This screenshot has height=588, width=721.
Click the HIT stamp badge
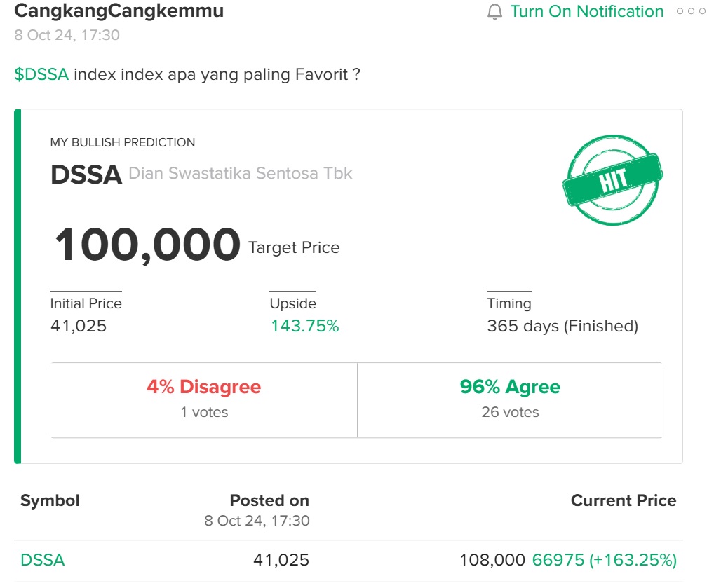pos(612,179)
